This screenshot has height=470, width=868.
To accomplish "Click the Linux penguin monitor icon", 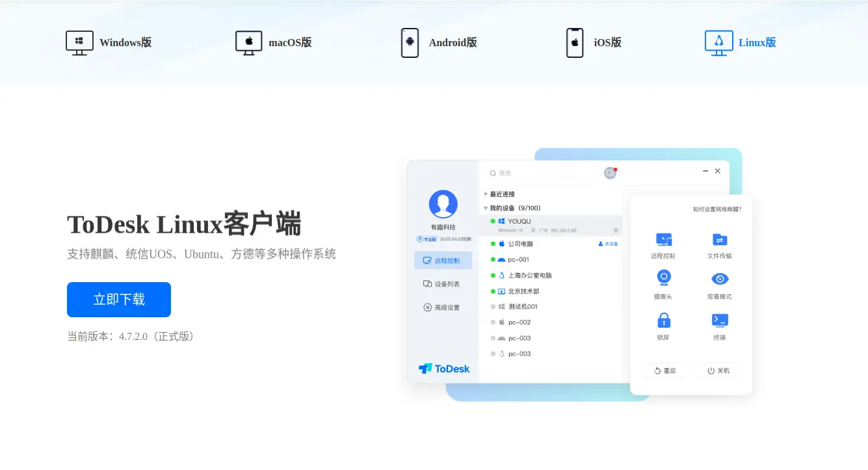I will coord(719,43).
